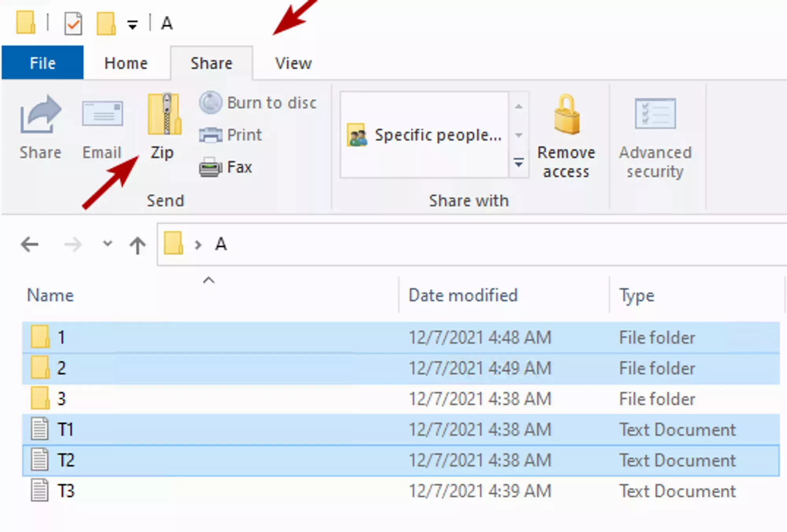Click T3 document icon
The height and width of the screenshot is (532, 787).
click(40, 490)
